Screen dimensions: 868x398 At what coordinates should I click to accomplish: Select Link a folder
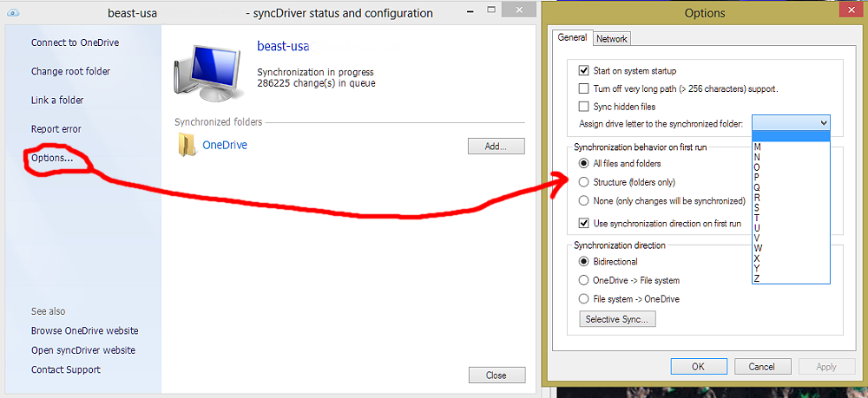(57, 100)
